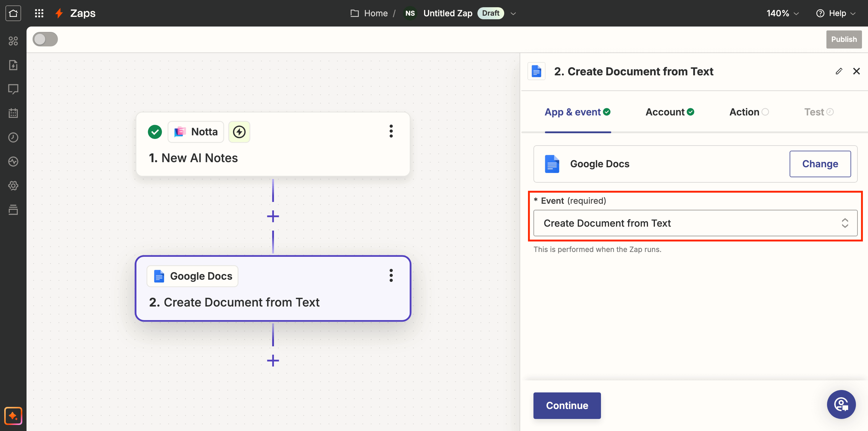Open Google Docs step three-dot menu
This screenshot has width=868, height=431.
point(391,275)
